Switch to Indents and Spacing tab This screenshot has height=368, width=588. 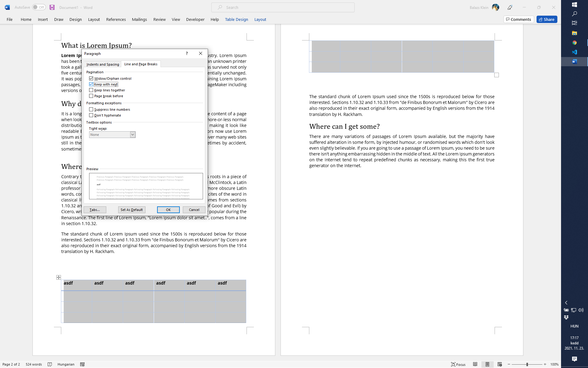click(103, 64)
